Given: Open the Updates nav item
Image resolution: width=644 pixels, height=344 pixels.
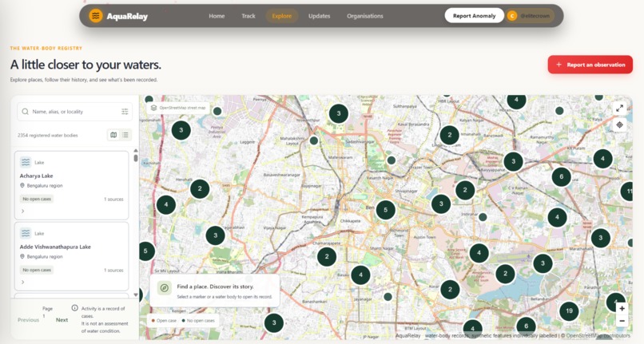Looking at the screenshot, I should [319, 16].
